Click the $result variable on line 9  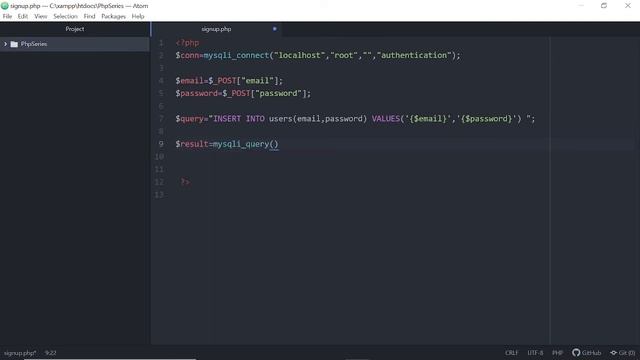tap(192, 144)
